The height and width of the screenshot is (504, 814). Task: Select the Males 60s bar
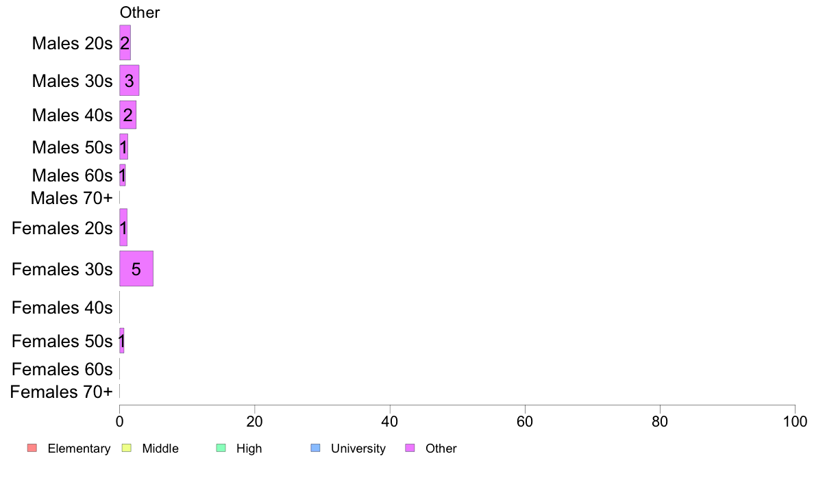(x=123, y=175)
